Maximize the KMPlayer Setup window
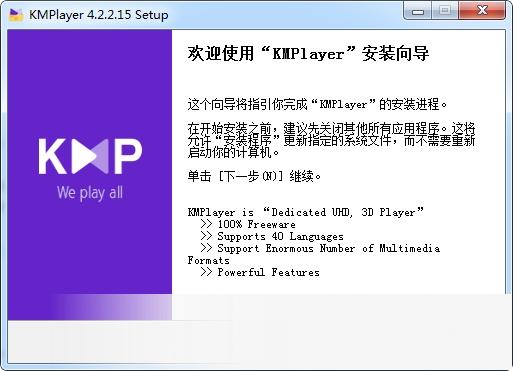This screenshot has width=513, height=371. (445, 11)
